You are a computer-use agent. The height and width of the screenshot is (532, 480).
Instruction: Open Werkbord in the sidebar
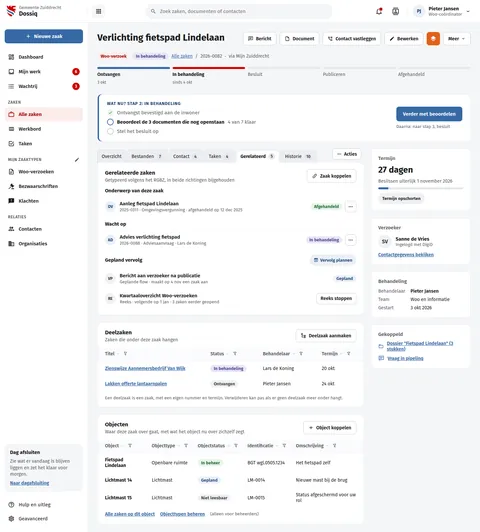tap(44, 129)
